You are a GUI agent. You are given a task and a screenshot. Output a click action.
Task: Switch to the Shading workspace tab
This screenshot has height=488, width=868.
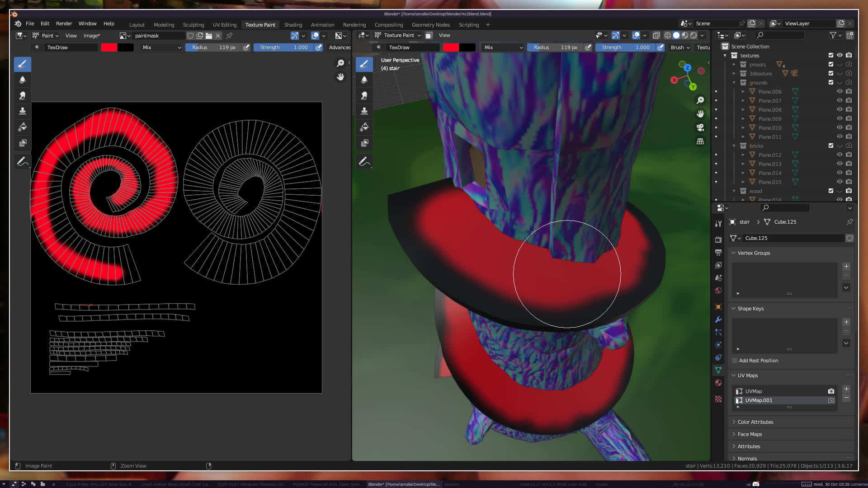(293, 25)
